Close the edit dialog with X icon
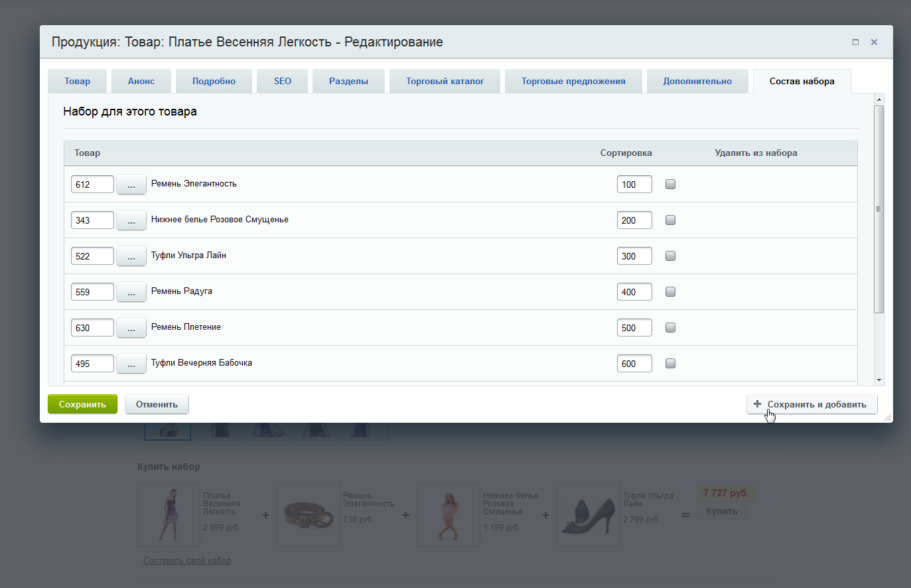911x588 pixels. coord(874,42)
